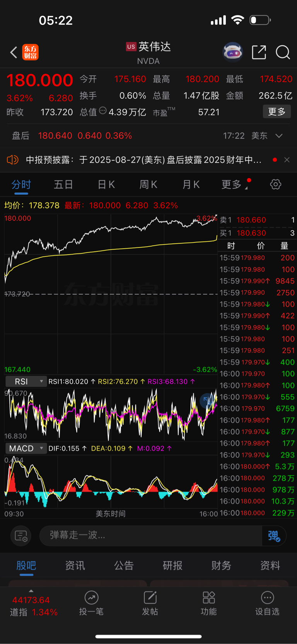Select the 股吧 tab
This screenshot has width=297, height=644.
tap(26, 565)
